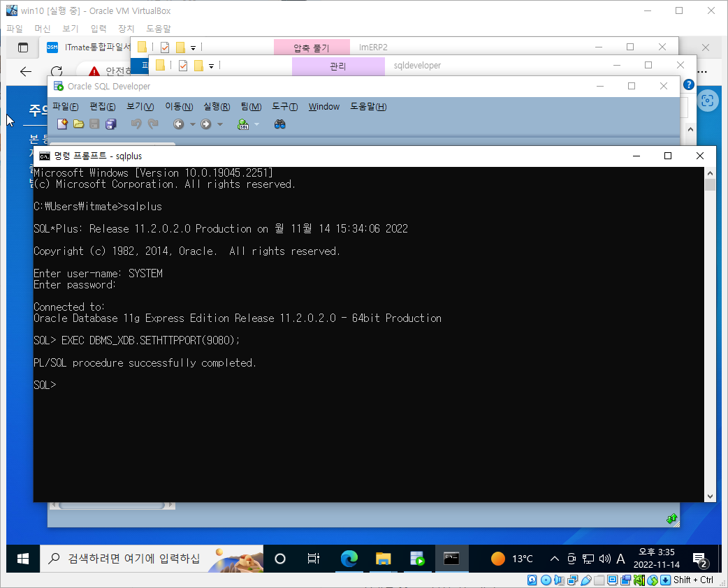The image size is (728, 588).
Task: Open the 팀(M) menu in SQL Developer
Action: pyautogui.click(x=252, y=107)
